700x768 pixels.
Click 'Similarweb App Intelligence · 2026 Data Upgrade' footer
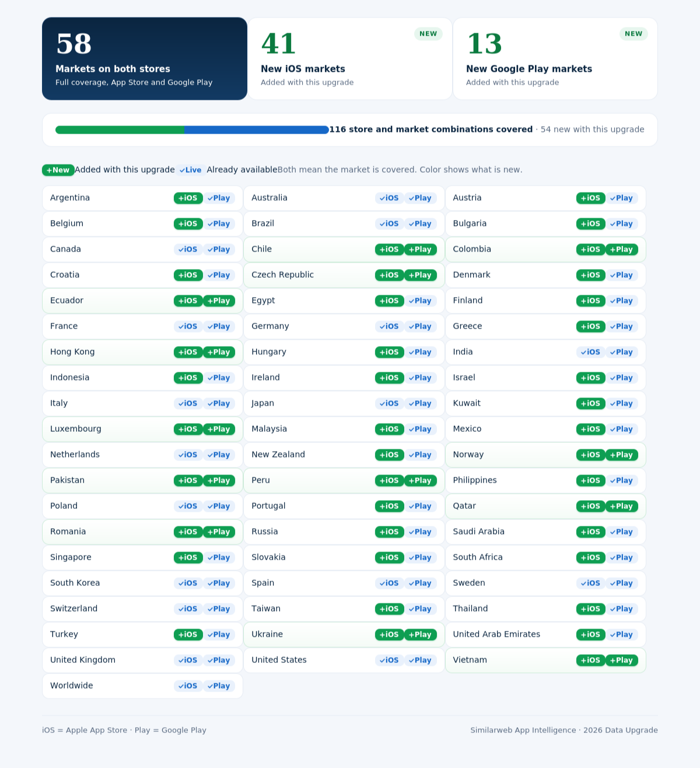tap(564, 730)
